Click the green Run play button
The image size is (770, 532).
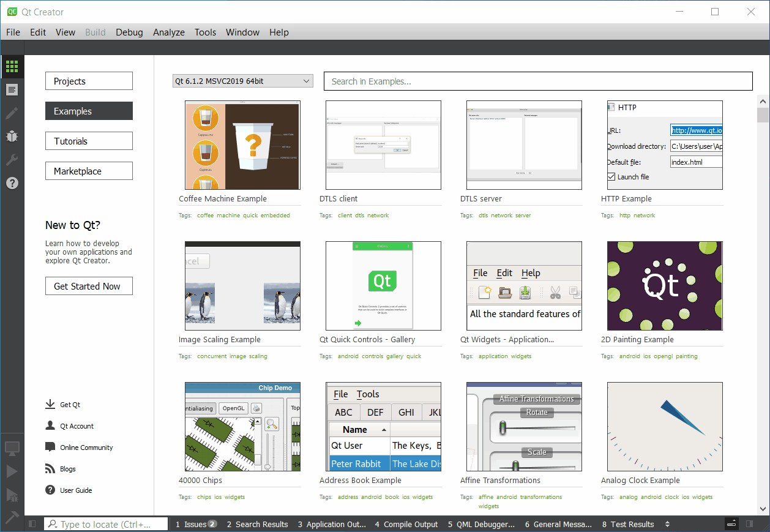tap(12, 471)
